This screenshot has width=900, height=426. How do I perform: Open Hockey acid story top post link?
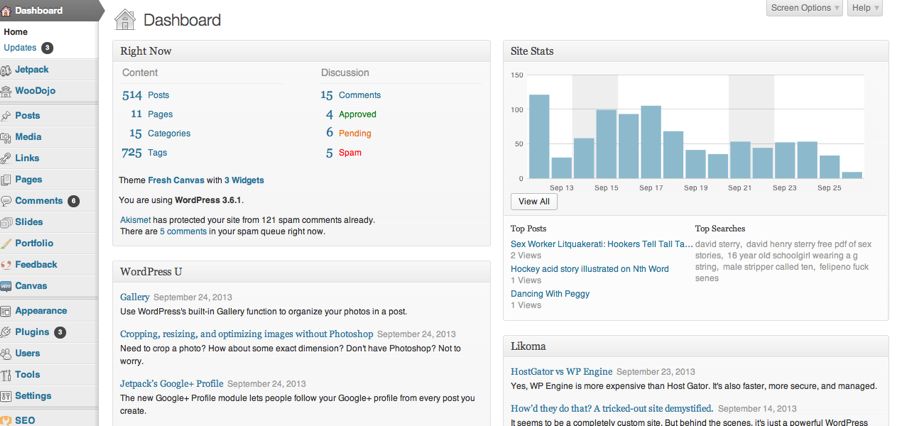coord(589,269)
